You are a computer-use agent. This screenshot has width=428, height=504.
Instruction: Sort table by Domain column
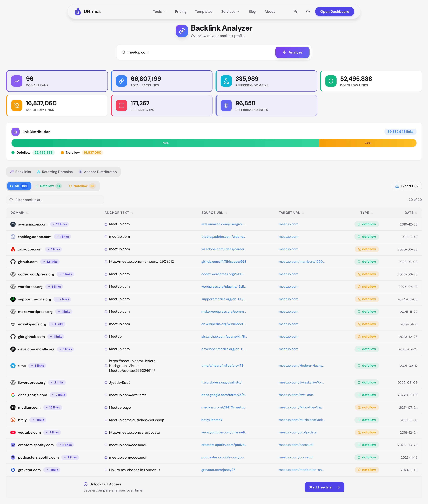coord(19,213)
